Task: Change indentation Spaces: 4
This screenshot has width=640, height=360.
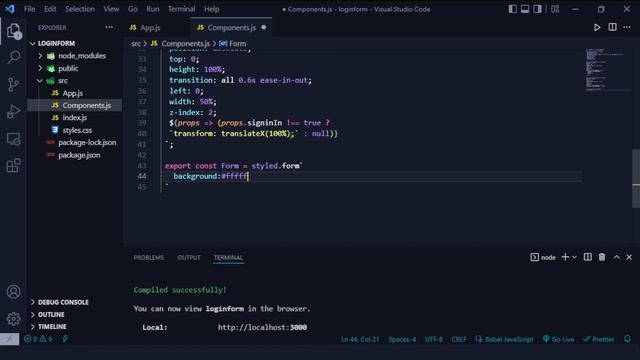Action: 402,339
